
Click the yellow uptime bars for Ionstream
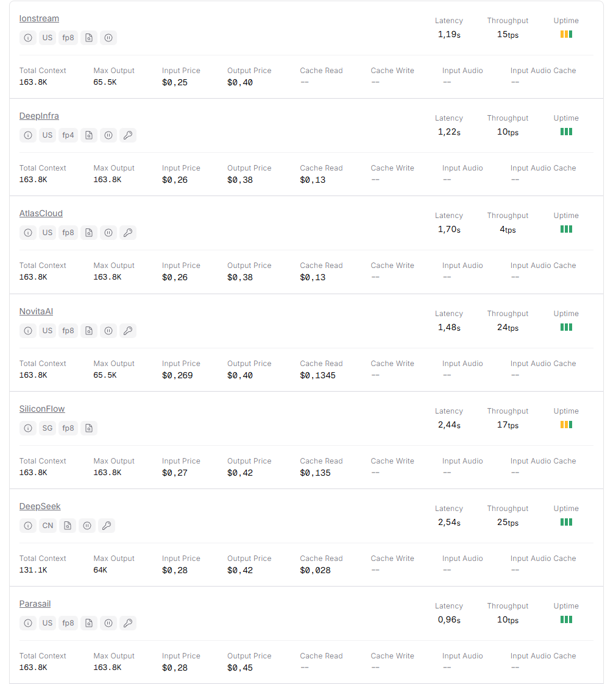(566, 34)
